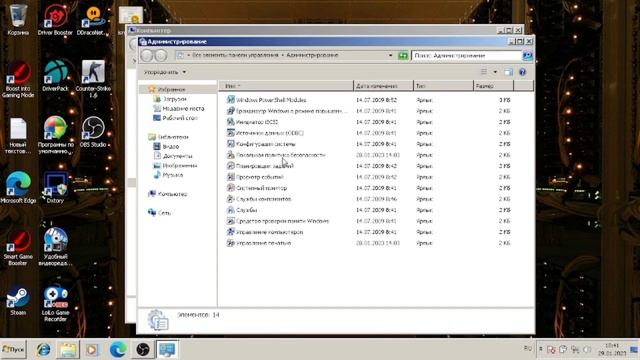This screenshot has width=640, height=360.
Task: Open OBS from the taskbar
Action: coord(142,350)
